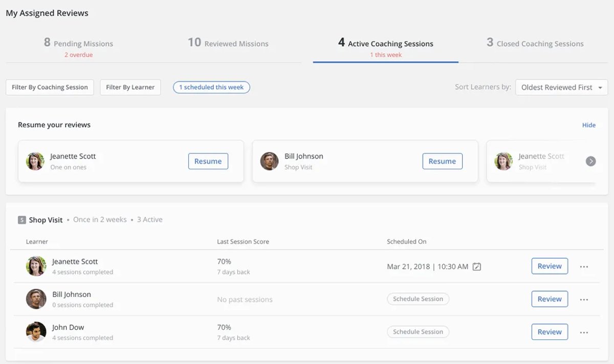The image size is (614, 364).
Task: Click 'No past sessions' text
Action: pos(245,300)
